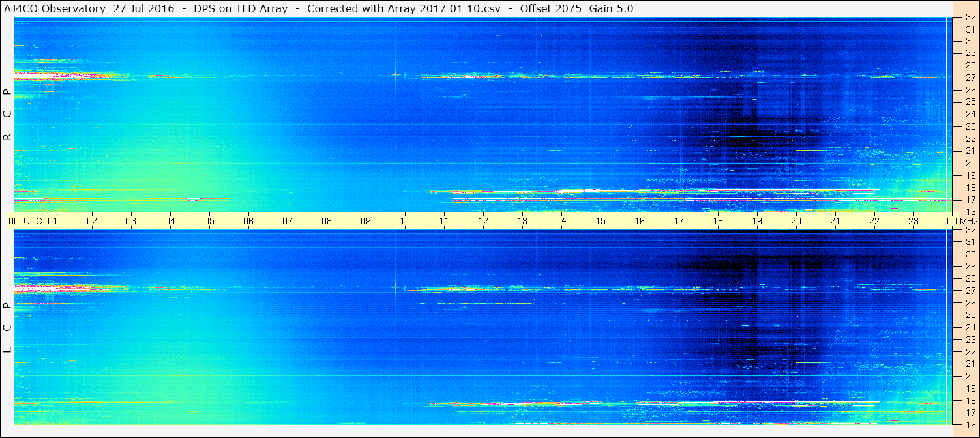
Task: Click the 17 hour label on UTC time axis
Action: 679,222
